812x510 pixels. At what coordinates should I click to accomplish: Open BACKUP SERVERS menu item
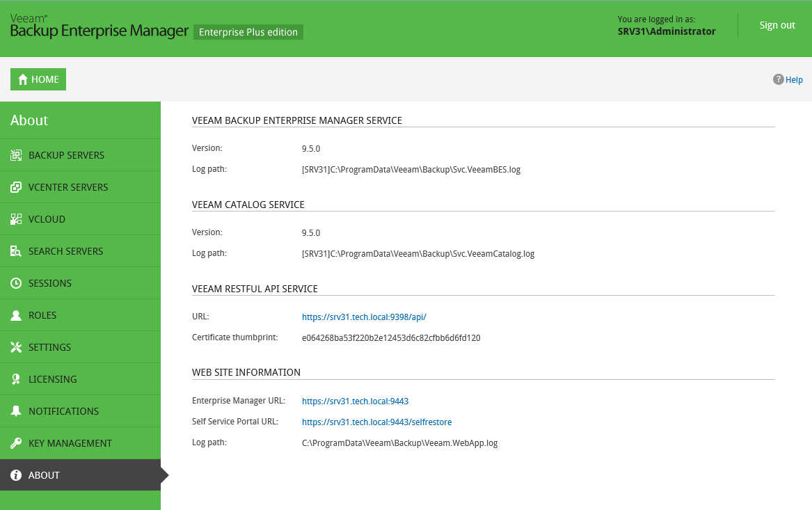tap(80, 155)
